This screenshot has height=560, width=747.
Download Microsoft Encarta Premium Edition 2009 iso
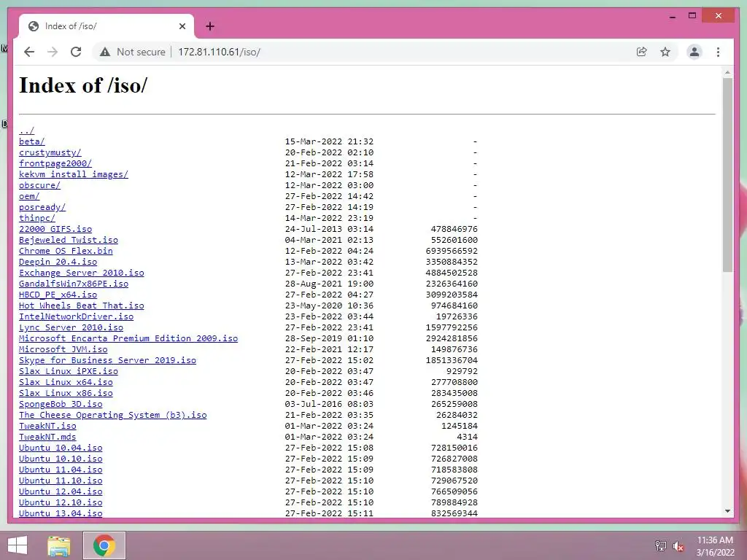(128, 338)
